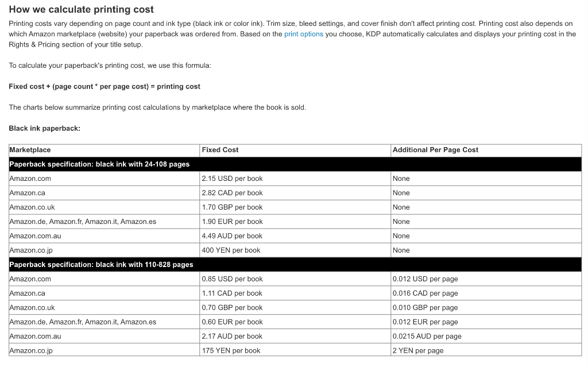Click the black ink 110-828 pages section row
Viewport: 588px width, 375px height.
[295, 265]
